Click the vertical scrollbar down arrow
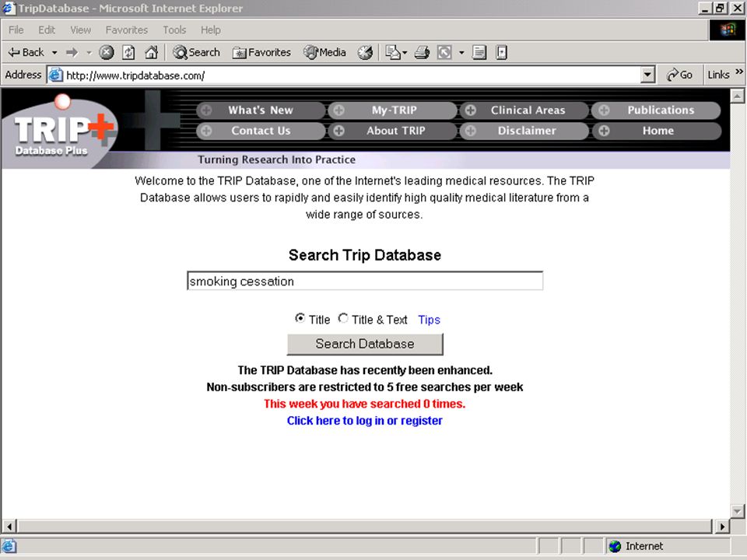This screenshot has height=560, width=747. [737, 512]
